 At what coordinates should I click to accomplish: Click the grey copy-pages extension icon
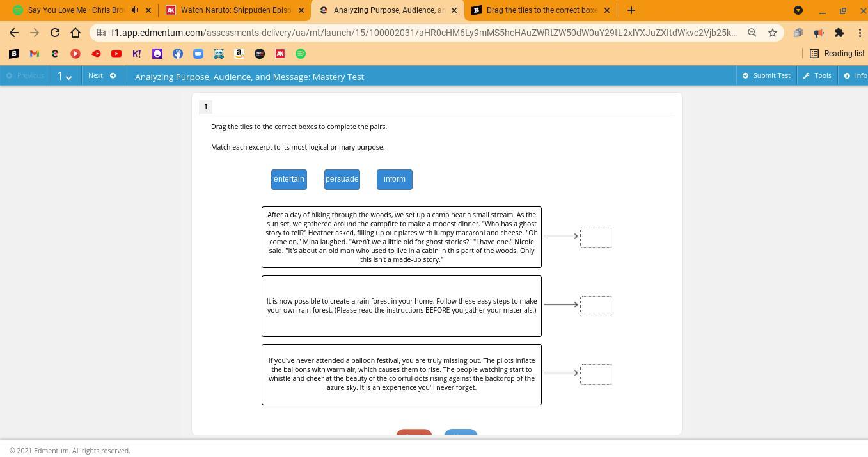[x=798, y=33]
